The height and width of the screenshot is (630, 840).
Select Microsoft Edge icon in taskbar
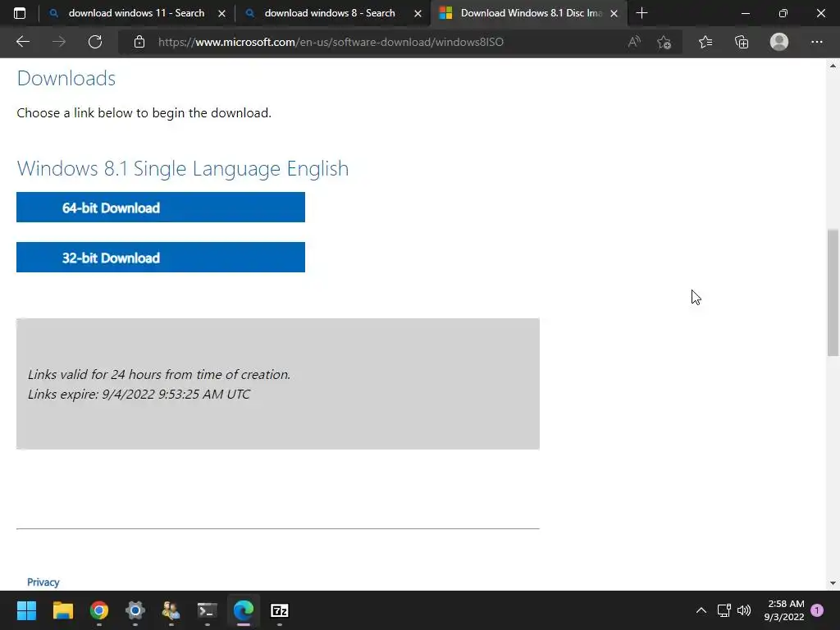click(x=244, y=610)
